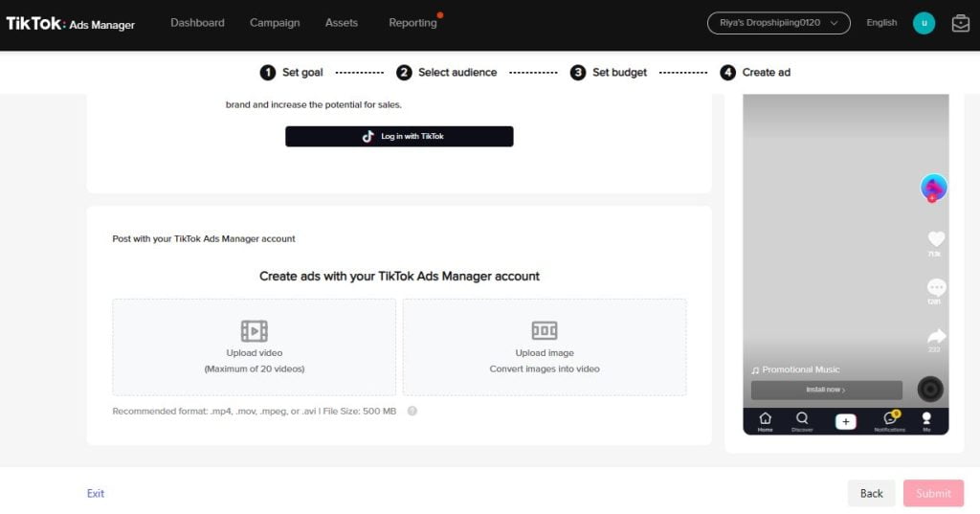Click the Home icon in preview navbar
This screenshot has width=980, height=514.
coord(765,421)
